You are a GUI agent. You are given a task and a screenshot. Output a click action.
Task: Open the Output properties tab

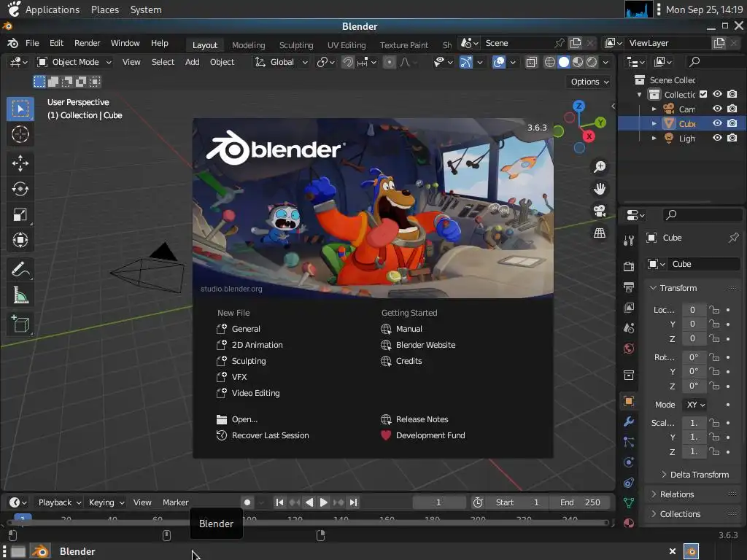[629, 287]
